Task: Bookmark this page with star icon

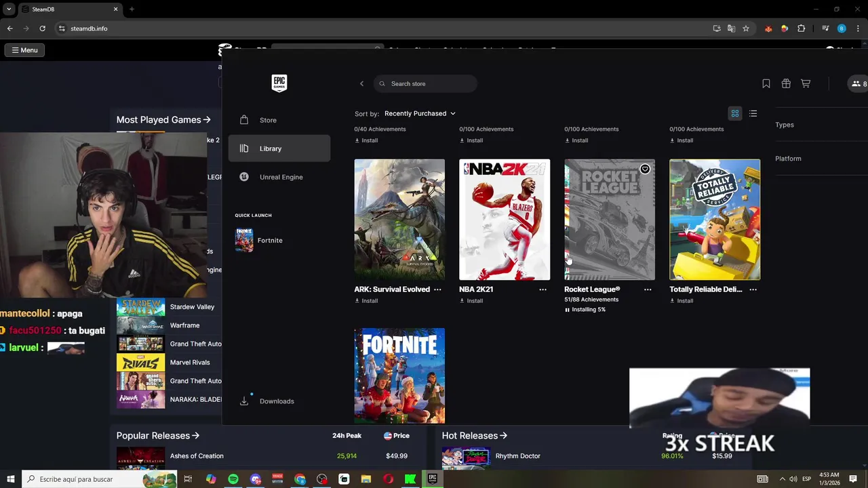Action: 746,28
